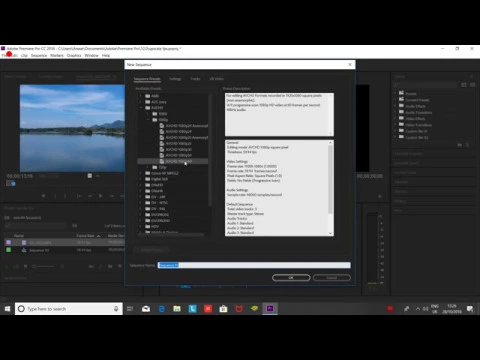480x360 pixels.
Task: Collapse the 1080p subfolder
Action: pos(148,120)
